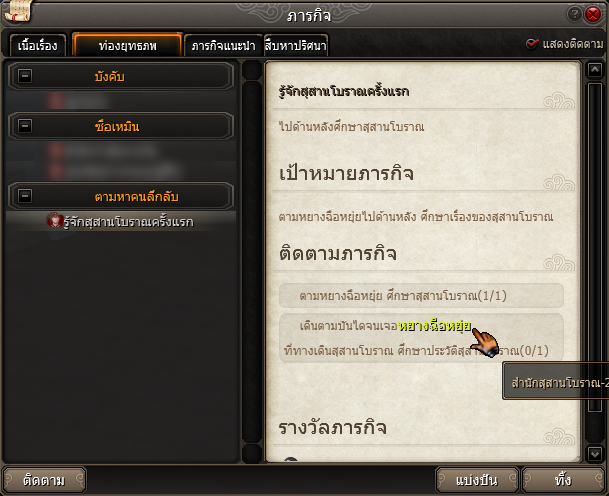The width and height of the screenshot is (609, 496).
Task: Open the สืบหาปริศนา tab
Action: pos(296,45)
